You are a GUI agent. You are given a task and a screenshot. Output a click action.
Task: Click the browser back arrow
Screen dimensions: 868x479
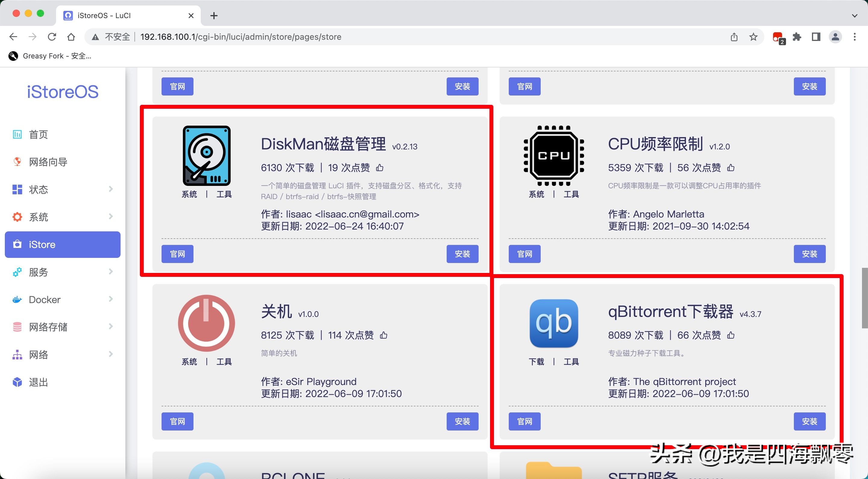(x=13, y=37)
